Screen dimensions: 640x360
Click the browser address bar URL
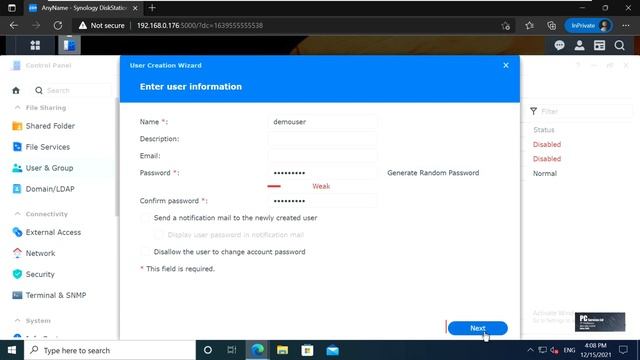pyautogui.click(x=200, y=25)
